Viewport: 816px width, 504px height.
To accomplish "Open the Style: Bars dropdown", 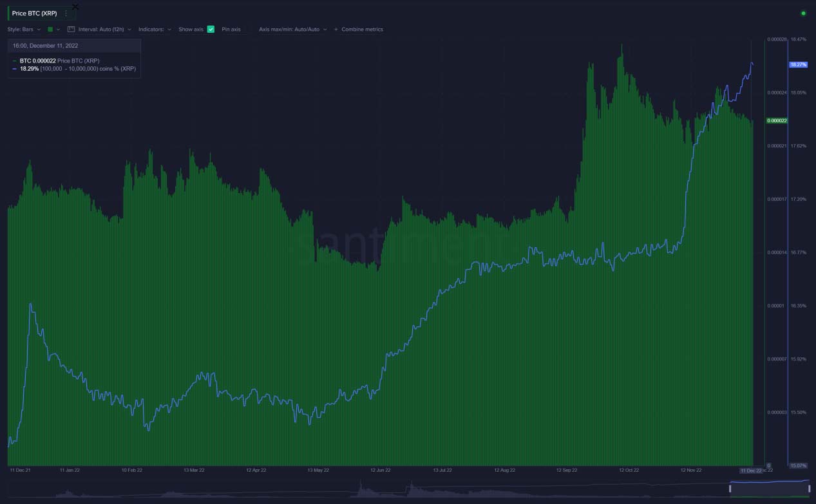I will 24,30.
